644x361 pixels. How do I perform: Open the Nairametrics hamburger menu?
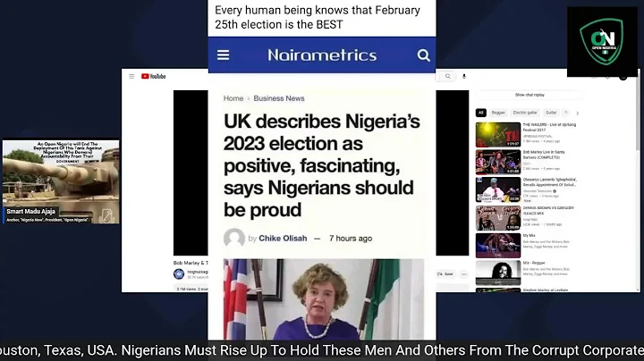tap(223, 55)
